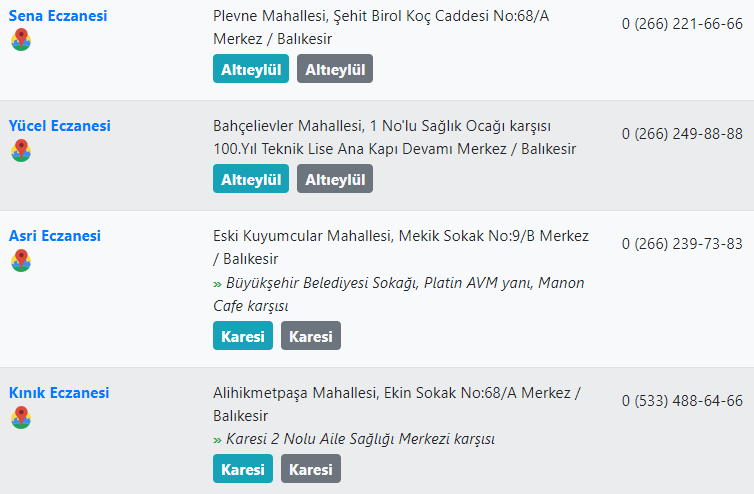Click gray Altıeylül tag under Yücel Eczanesi

[x=335, y=179]
